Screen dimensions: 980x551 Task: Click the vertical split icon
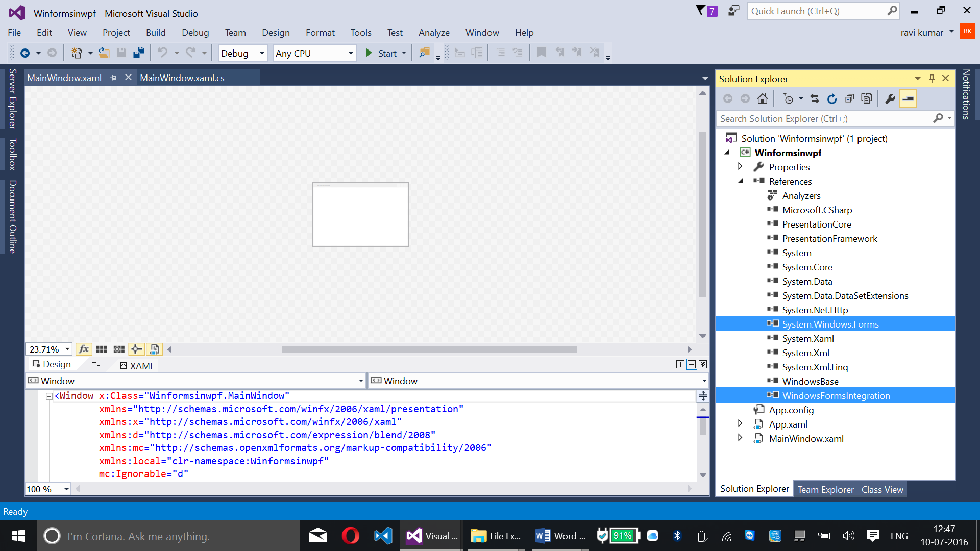[680, 364]
